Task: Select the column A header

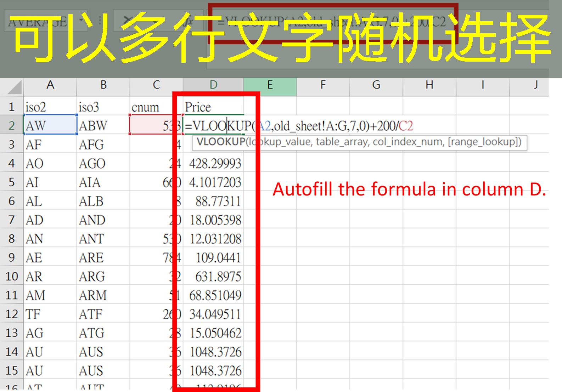Action: 50,85
